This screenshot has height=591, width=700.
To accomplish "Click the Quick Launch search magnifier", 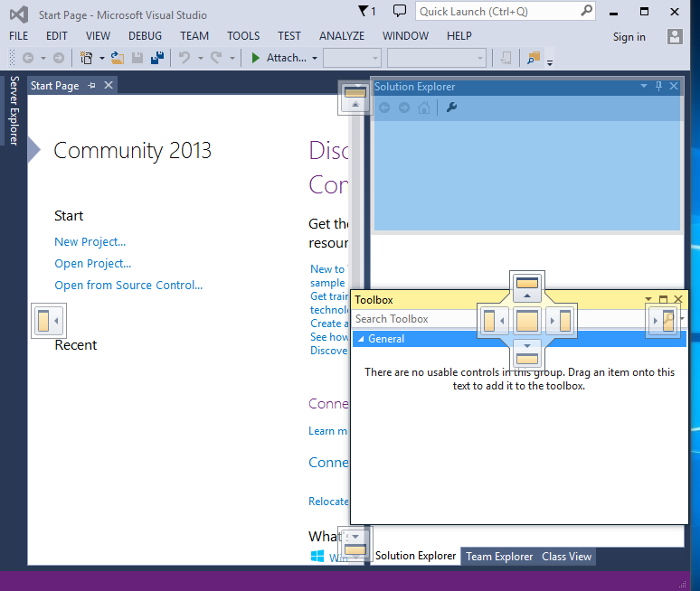I will tap(586, 11).
